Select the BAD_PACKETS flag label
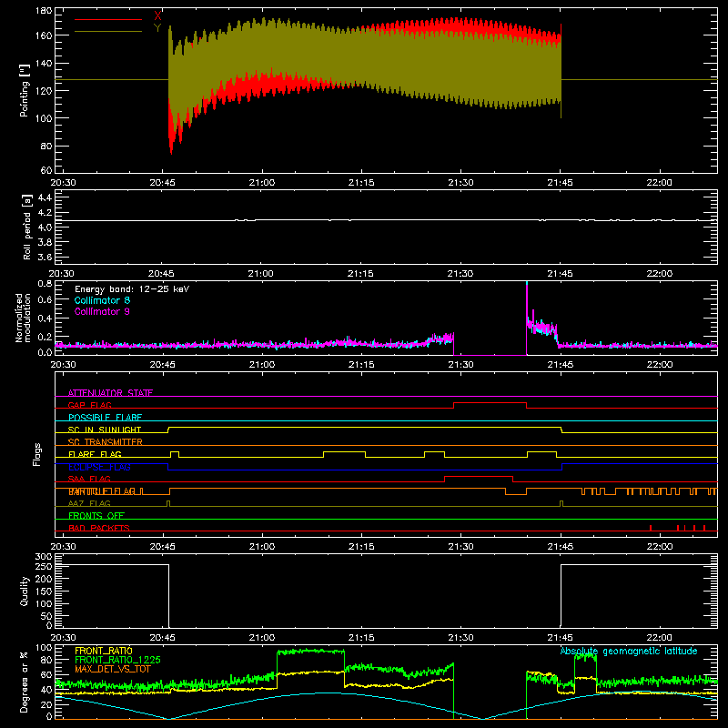This screenshot has height=728, width=728. (x=99, y=528)
